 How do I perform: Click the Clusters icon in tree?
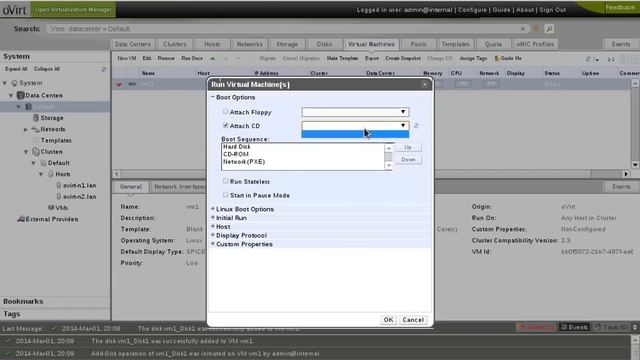click(36, 152)
